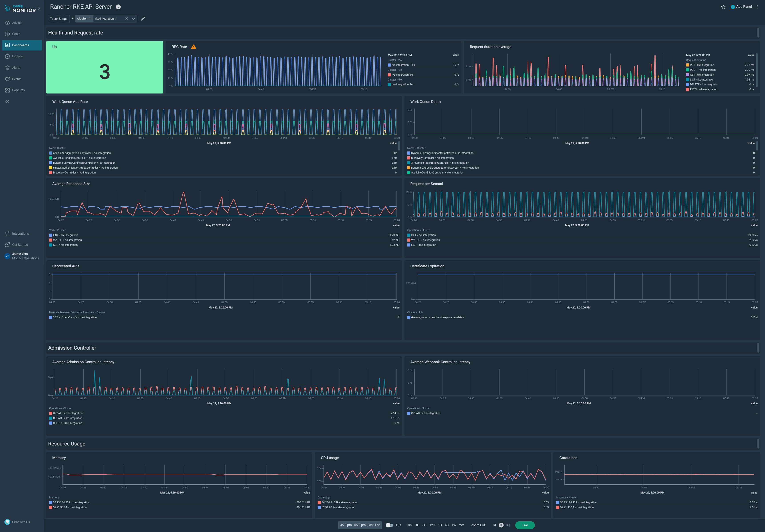765x532 pixels.
Task: Pause live updates with pause control
Action: (501, 525)
